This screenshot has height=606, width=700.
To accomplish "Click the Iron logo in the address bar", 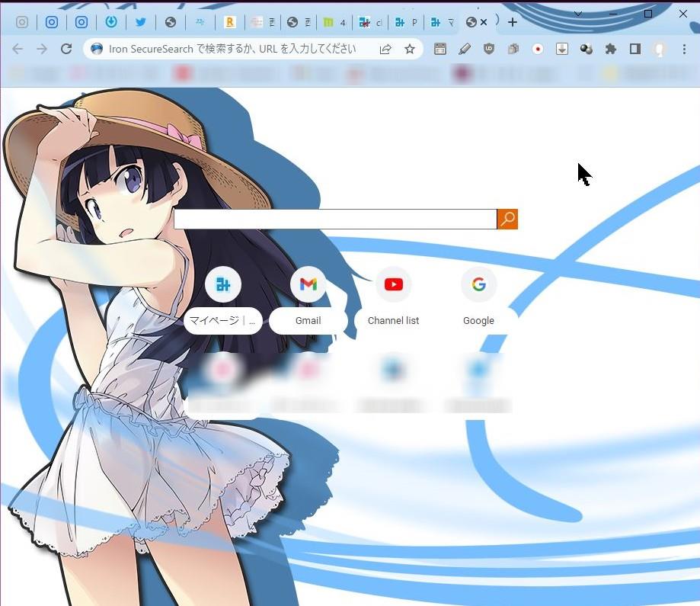I will point(97,49).
